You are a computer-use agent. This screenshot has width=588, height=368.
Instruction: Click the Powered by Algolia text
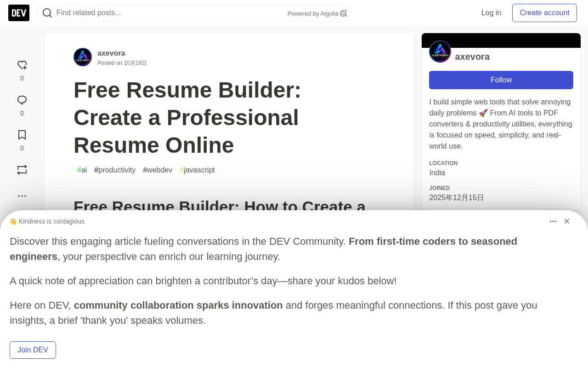(313, 14)
